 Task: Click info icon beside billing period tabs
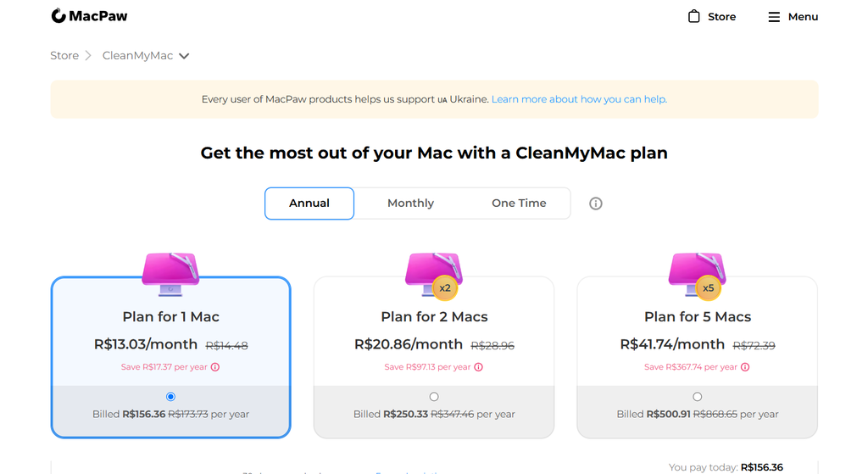596,204
